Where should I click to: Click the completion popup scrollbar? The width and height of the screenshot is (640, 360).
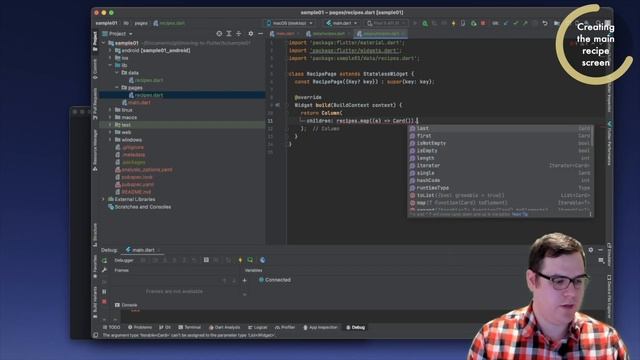(592, 135)
